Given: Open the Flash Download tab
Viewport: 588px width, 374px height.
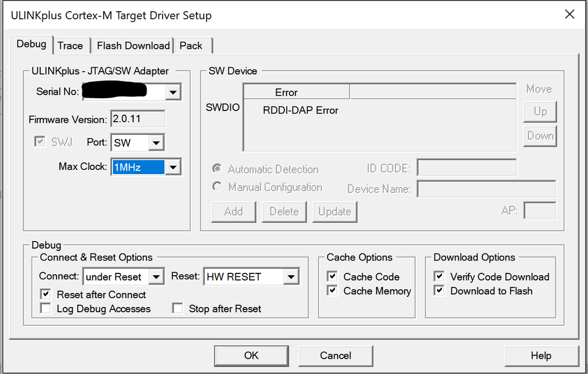Looking at the screenshot, I should point(133,46).
